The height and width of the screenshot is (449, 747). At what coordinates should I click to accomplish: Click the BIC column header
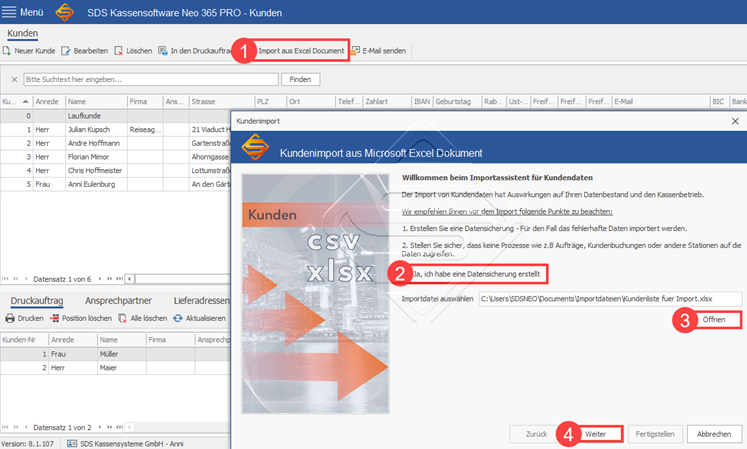(719, 102)
